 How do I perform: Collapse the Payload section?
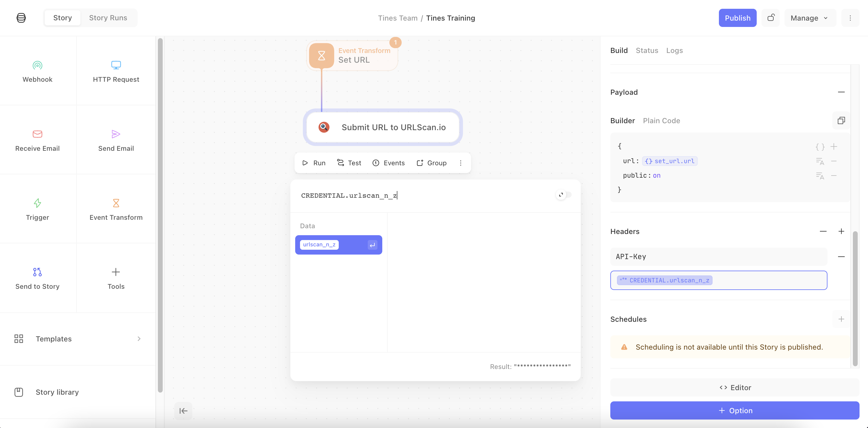(841, 92)
